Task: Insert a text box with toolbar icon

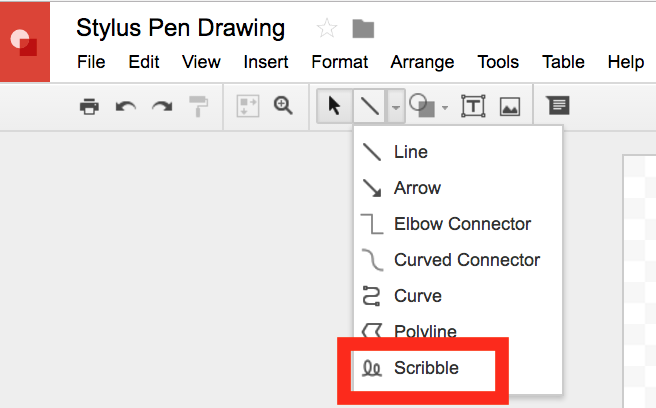Action: 472,106
